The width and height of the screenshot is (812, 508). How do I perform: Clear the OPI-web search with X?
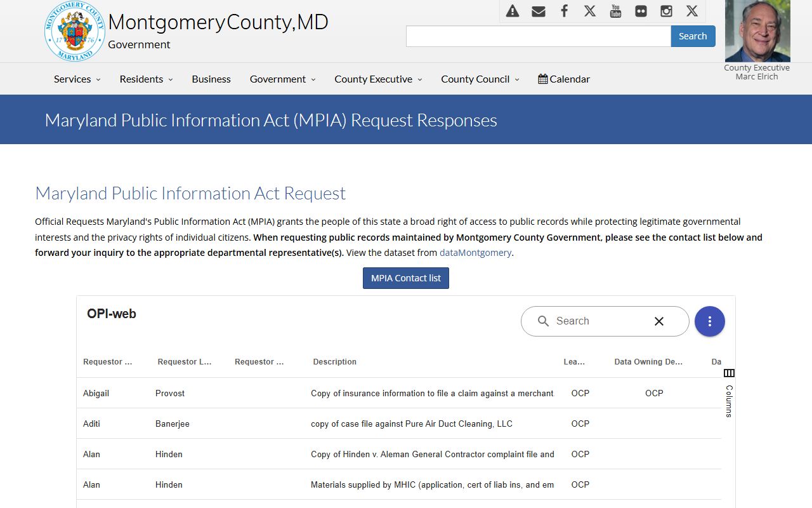pyautogui.click(x=659, y=321)
